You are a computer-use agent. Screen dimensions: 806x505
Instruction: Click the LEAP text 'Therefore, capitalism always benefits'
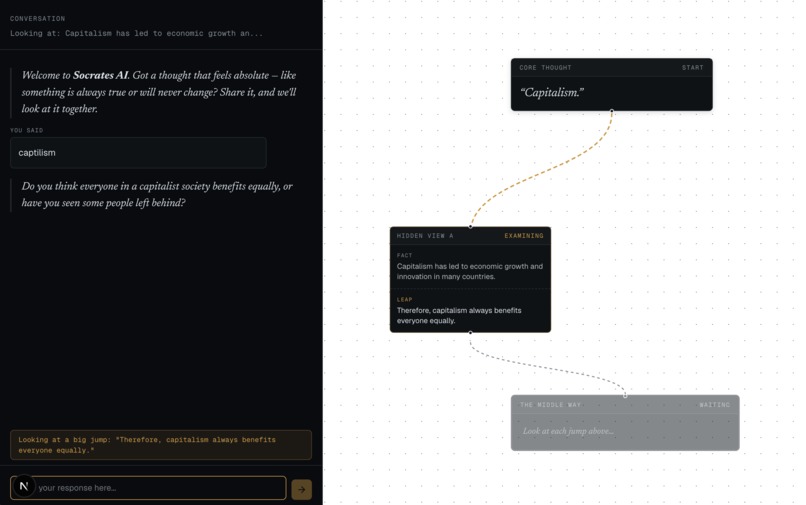(x=459, y=315)
